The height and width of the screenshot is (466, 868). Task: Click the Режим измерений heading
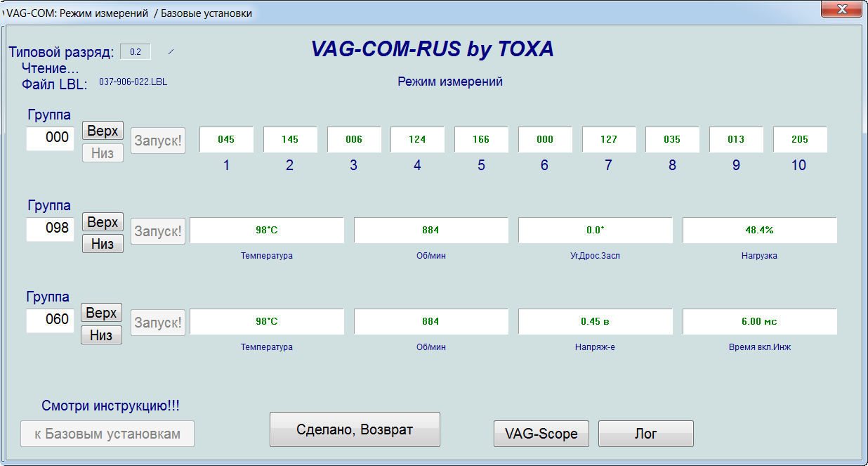450,82
